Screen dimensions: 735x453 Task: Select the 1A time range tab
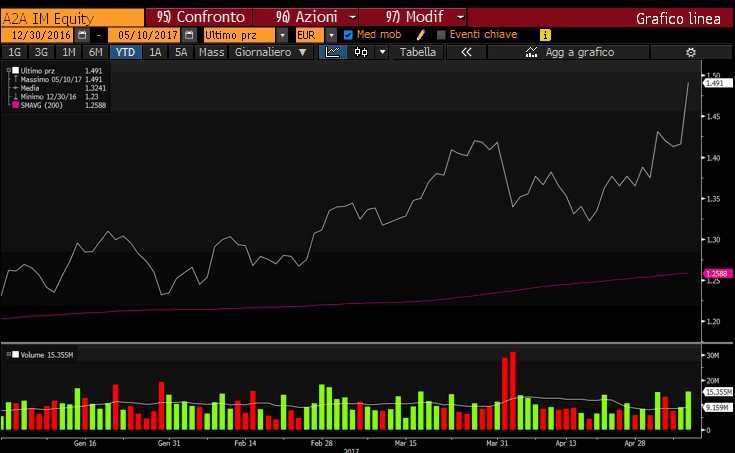coord(155,52)
